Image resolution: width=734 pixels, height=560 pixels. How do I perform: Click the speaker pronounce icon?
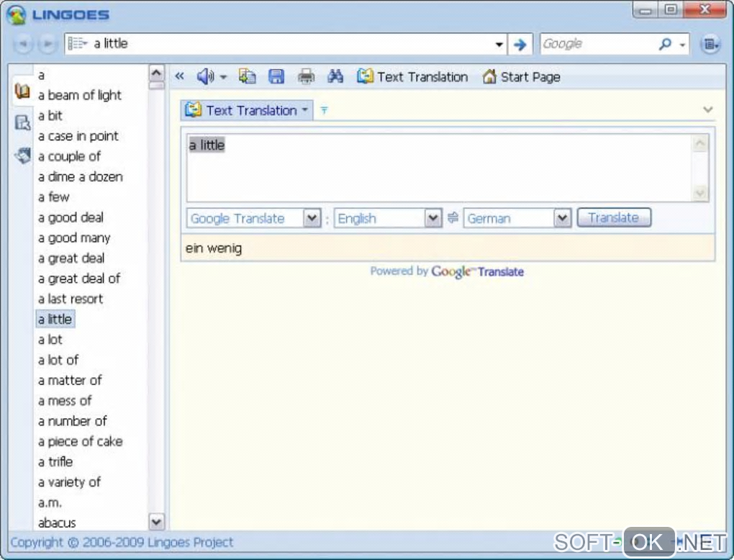[x=204, y=76]
